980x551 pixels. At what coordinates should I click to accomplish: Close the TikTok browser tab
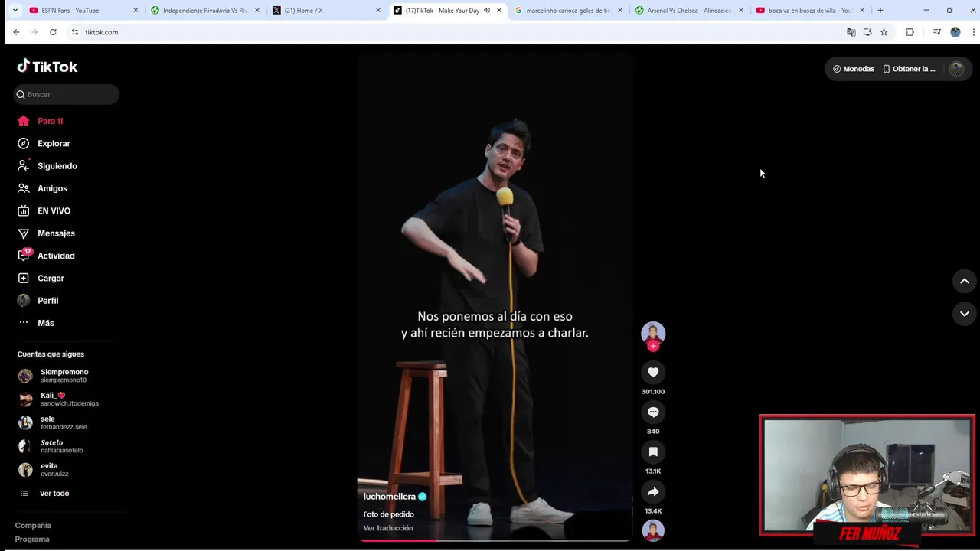(499, 11)
